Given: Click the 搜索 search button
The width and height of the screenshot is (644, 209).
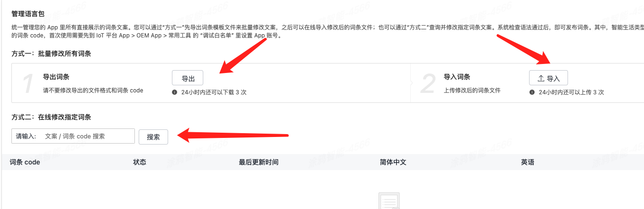Looking at the screenshot, I should 153,137.
